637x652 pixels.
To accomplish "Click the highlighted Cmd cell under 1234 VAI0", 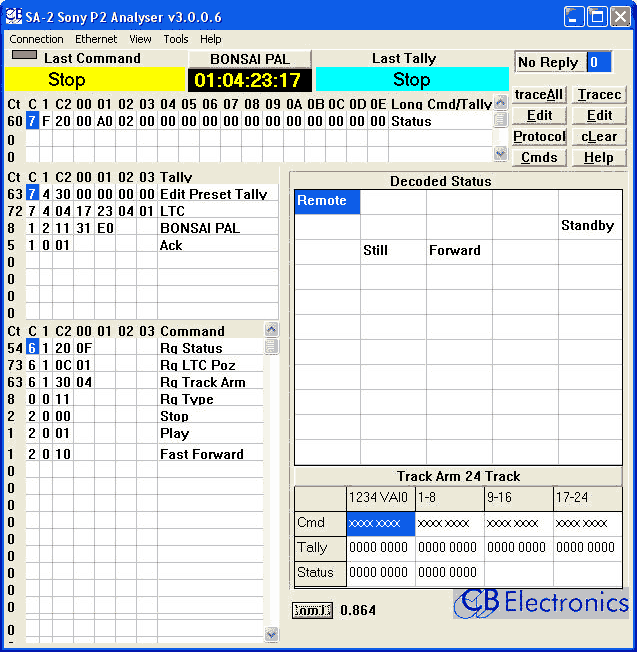I will point(380,523).
